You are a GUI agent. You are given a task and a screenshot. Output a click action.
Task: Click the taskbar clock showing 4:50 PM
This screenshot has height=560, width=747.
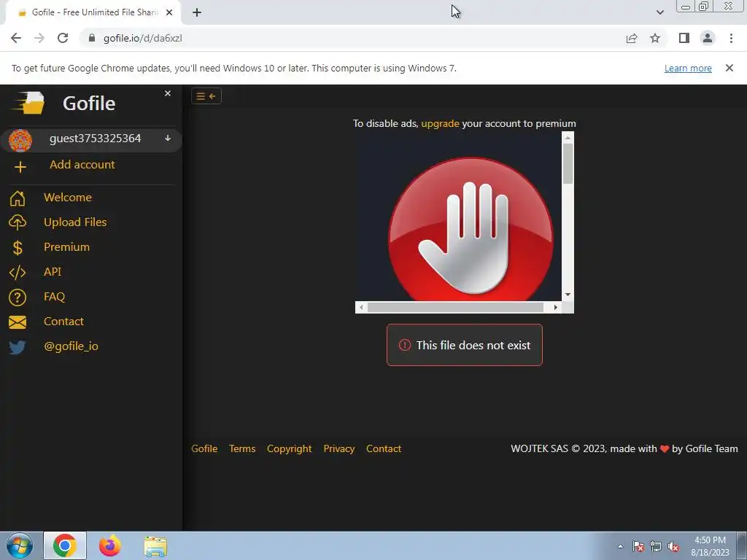pos(710,546)
